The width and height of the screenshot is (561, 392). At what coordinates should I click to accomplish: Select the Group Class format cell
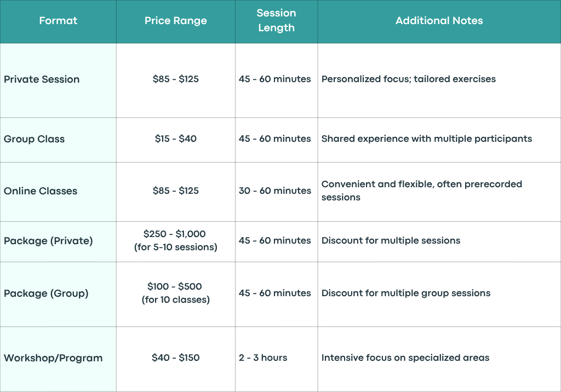coord(58,140)
